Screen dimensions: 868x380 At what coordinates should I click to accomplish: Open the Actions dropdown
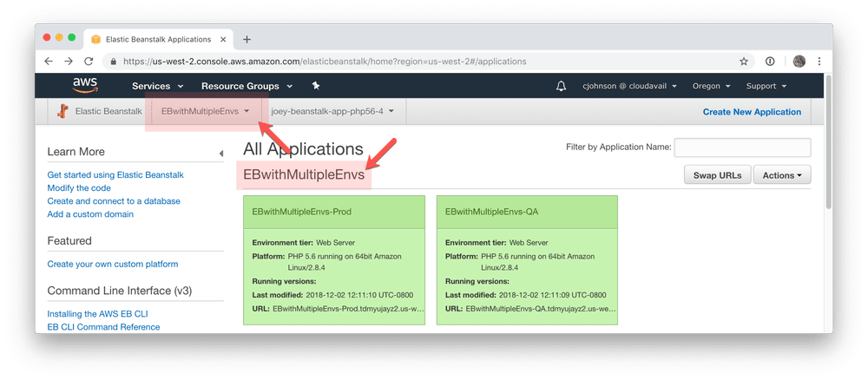click(x=782, y=174)
